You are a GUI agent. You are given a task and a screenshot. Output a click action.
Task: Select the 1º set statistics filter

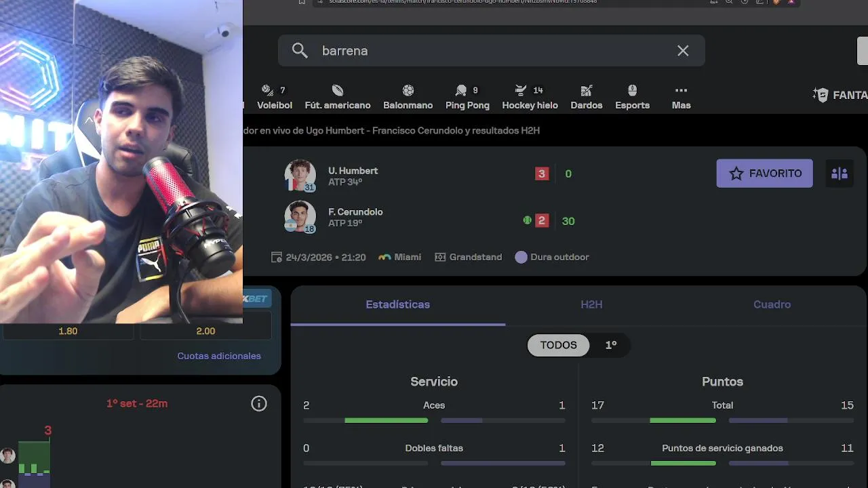coord(611,345)
